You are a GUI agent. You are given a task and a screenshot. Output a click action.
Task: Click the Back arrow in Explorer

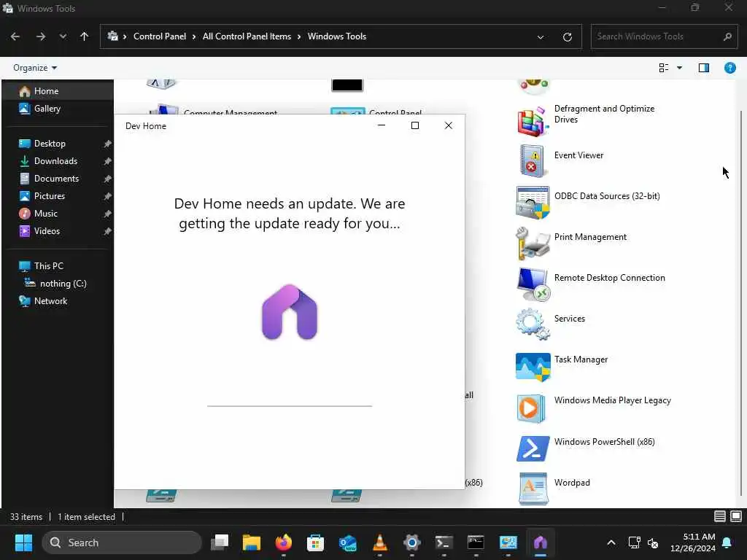click(x=15, y=36)
